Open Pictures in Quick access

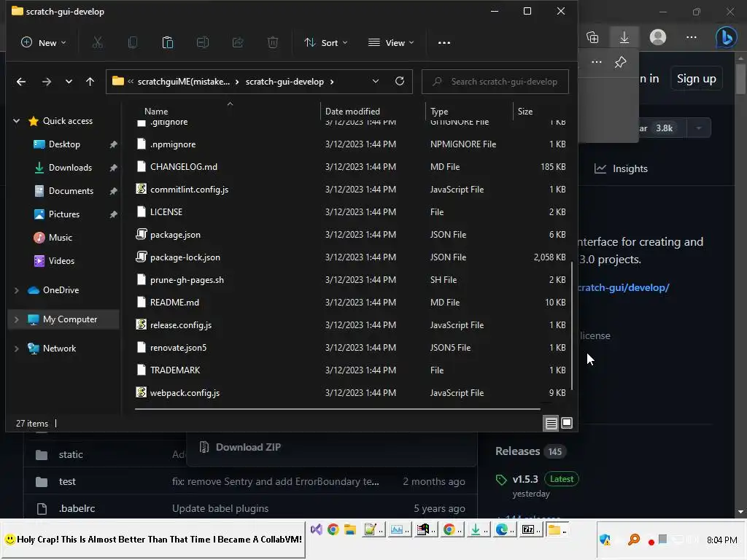click(x=64, y=214)
